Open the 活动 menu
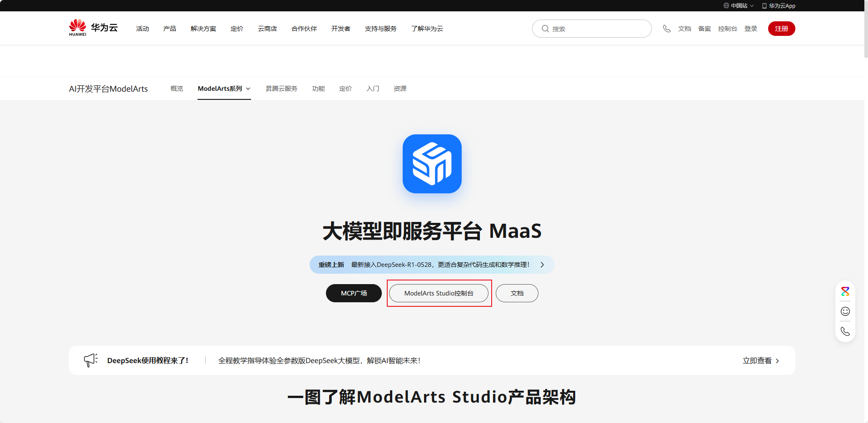Image resolution: width=868 pixels, height=423 pixels. (x=143, y=29)
